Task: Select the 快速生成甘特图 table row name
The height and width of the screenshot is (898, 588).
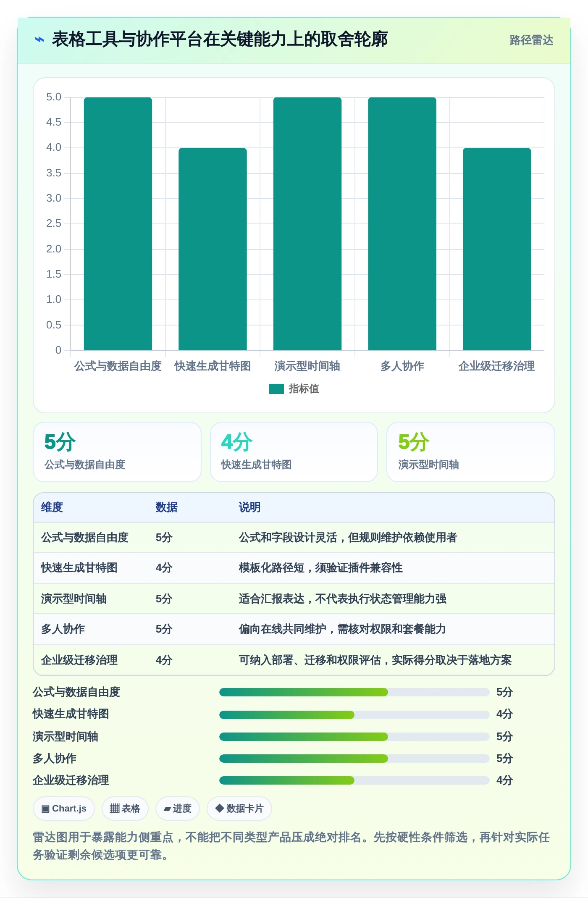Action: tap(79, 568)
